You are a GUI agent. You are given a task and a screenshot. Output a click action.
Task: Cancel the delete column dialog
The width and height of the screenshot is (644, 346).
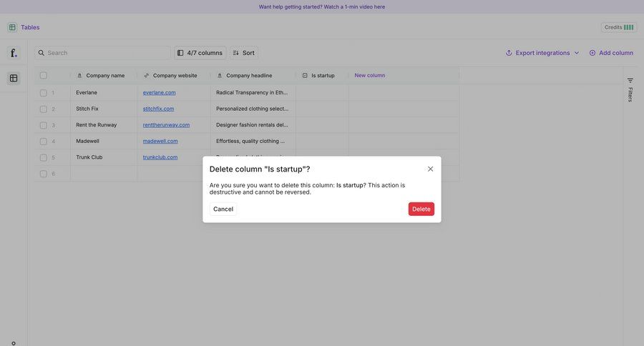[x=223, y=209]
